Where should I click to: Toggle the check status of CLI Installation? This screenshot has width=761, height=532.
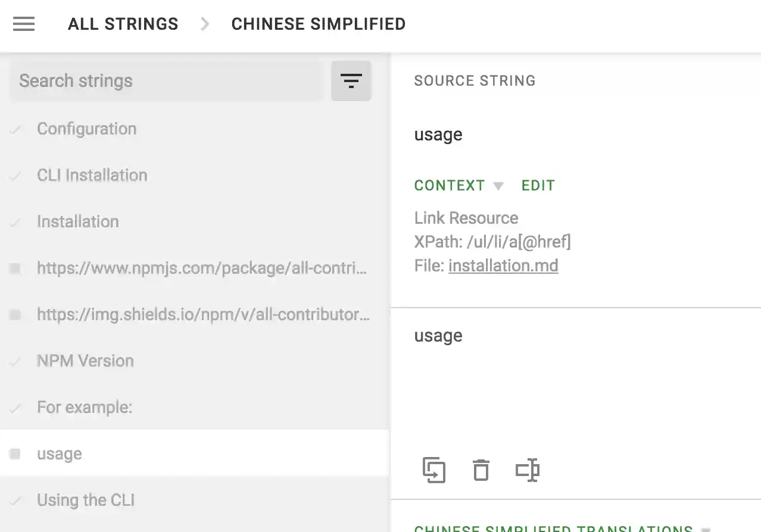(15, 175)
